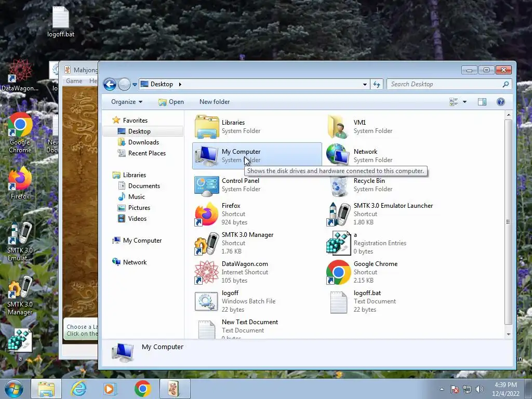
Task: Select Desktop under Favorites
Action: point(139,131)
